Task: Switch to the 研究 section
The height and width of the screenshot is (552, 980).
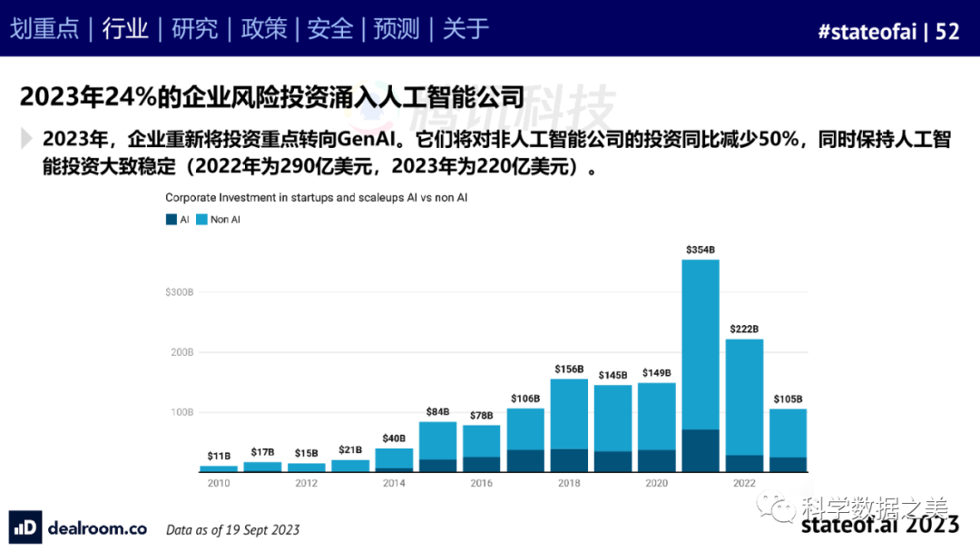Action: [194, 29]
